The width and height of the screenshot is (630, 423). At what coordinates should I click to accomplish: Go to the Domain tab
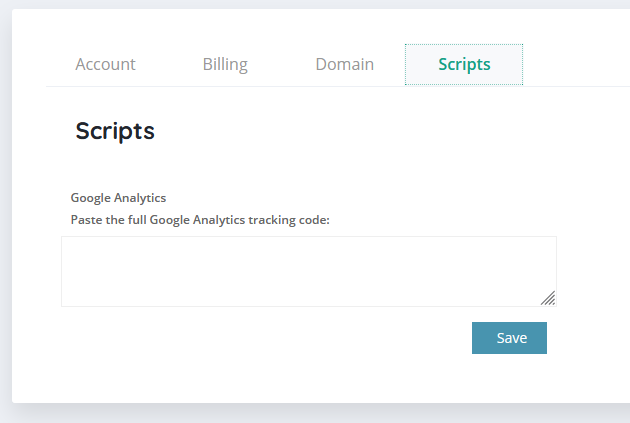pos(344,65)
